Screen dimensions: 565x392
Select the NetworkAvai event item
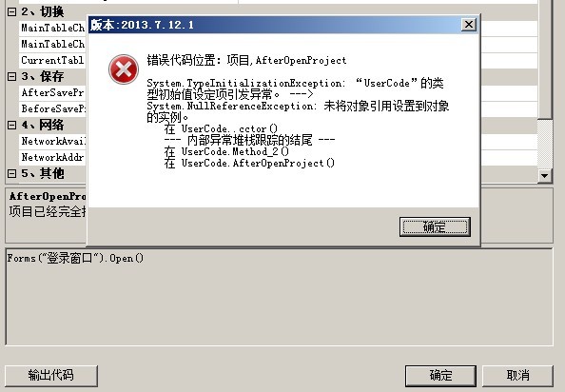pyautogui.click(x=52, y=141)
